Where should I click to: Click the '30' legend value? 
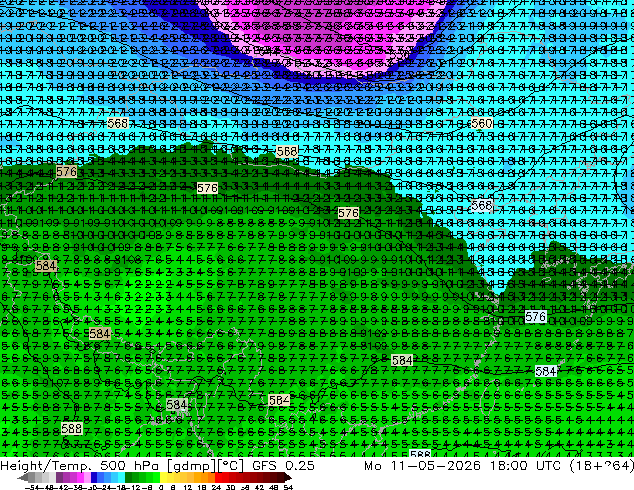[x=230, y=488]
